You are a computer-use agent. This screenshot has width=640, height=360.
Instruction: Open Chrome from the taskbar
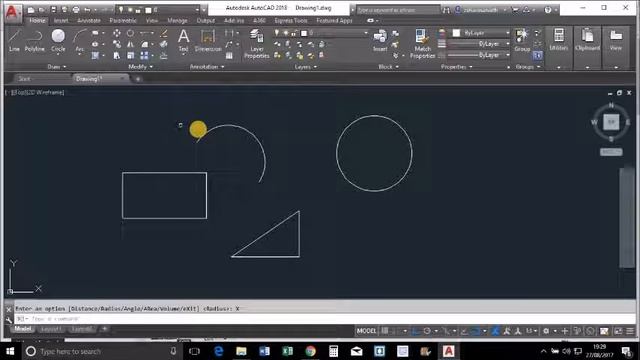[x=311, y=351]
